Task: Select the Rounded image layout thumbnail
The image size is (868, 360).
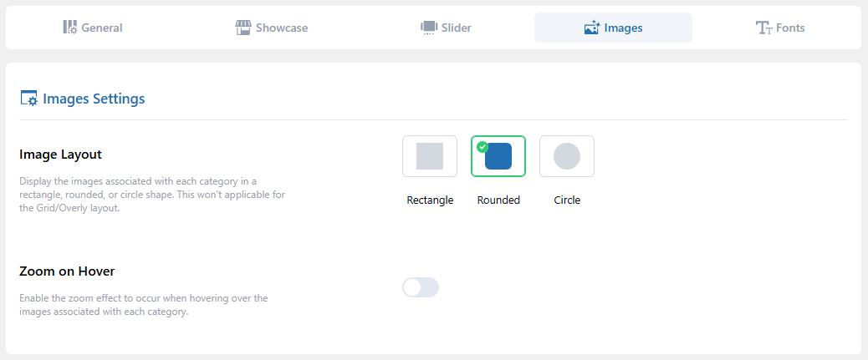Action: pos(498,156)
